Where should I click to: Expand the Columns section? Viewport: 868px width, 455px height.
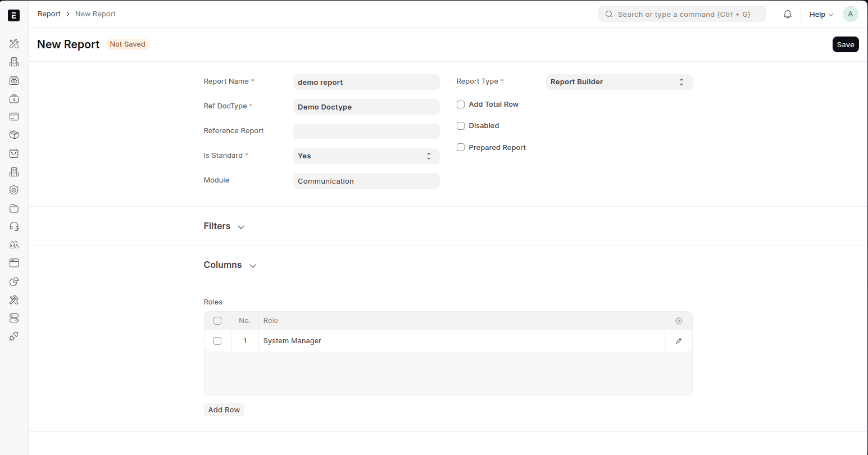230,265
